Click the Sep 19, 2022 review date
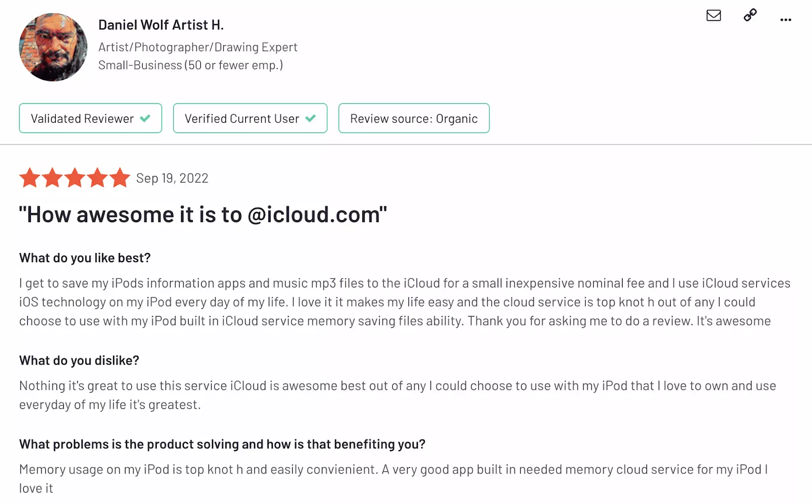The height and width of the screenshot is (504, 812). coord(172,178)
